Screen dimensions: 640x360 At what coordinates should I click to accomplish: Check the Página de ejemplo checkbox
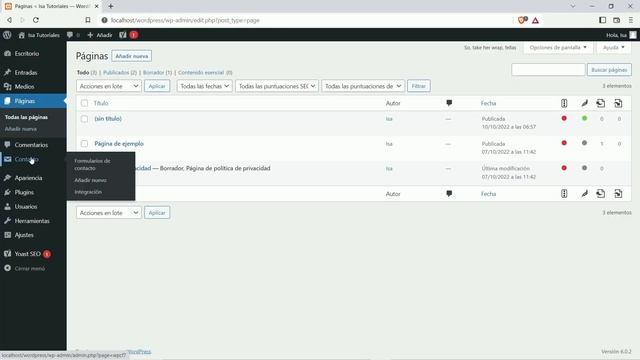[84, 144]
